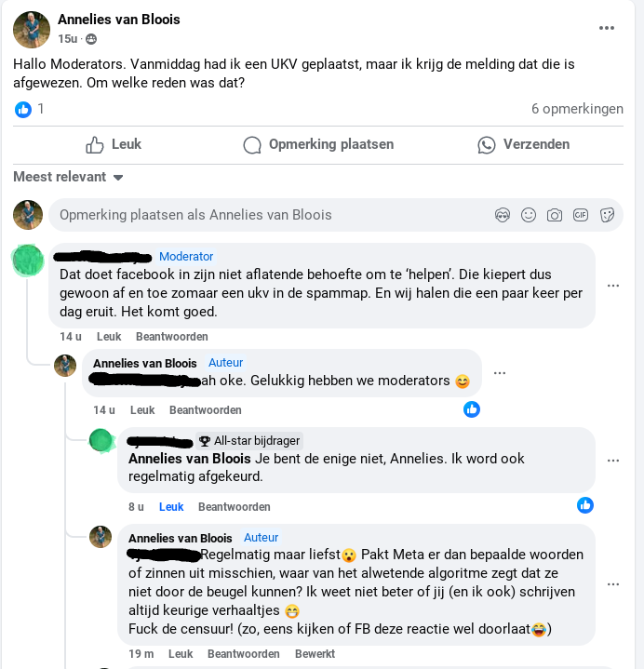Open options for the Moderator comment
Image resolution: width=644 pixels, height=669 pixels.
tap(613, 286)
